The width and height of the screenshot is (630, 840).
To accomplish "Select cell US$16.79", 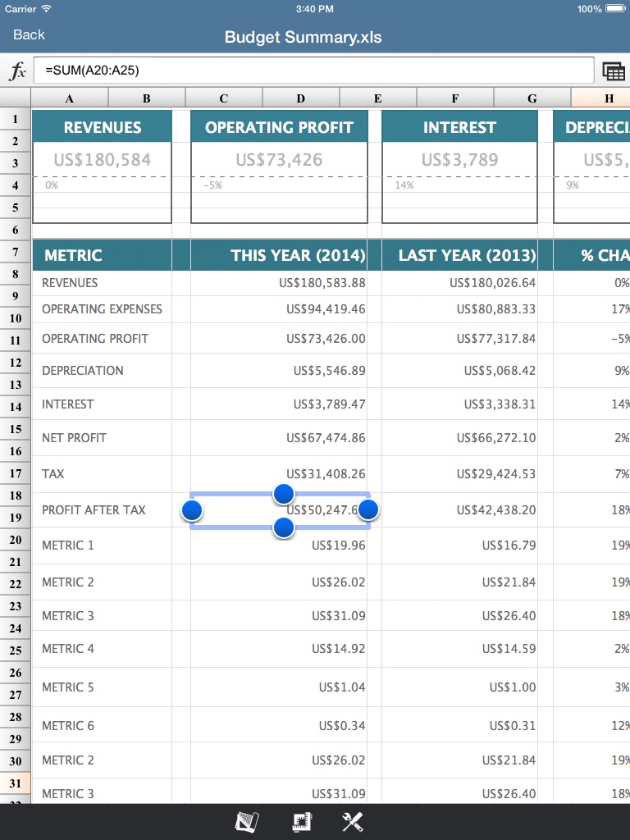I will click(509, 546).
